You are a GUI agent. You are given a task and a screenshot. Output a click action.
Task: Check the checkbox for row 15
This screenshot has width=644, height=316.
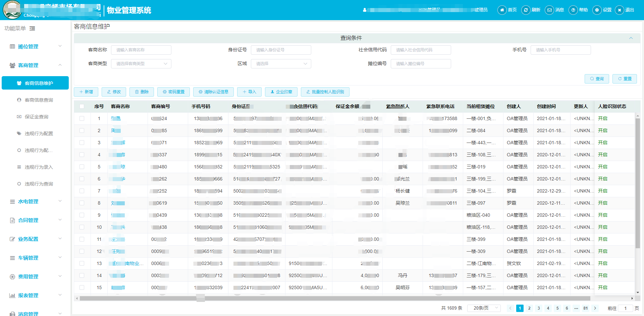(x=82, y=287)
